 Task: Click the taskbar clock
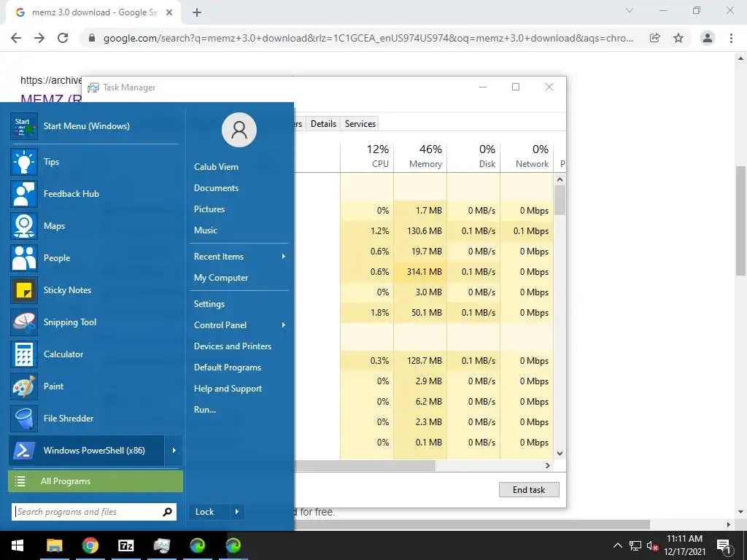(684, 545)
